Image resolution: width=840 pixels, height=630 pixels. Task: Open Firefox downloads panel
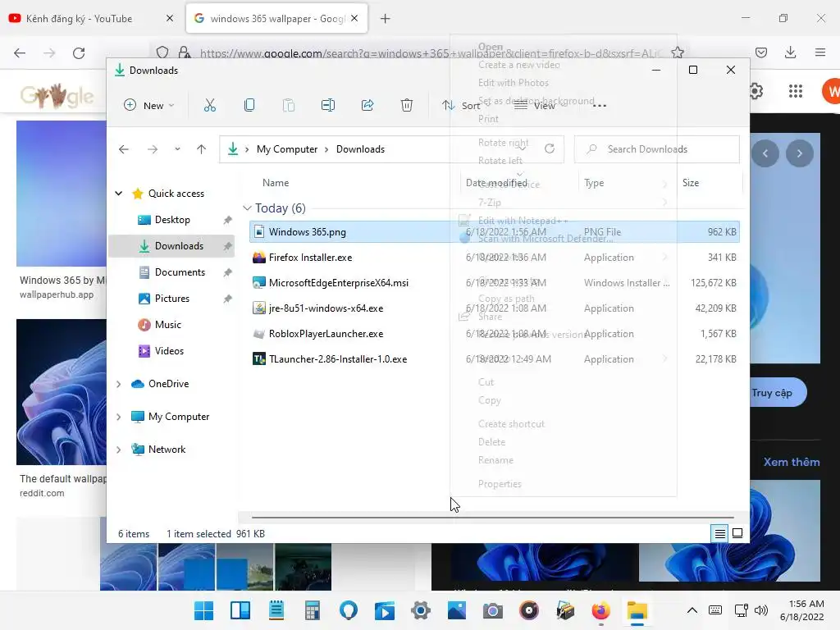[x=790, y=52]
